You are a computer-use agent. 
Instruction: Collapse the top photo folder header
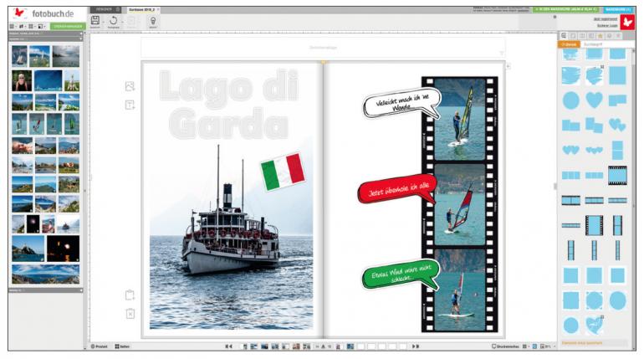click(x=45, y=33)
